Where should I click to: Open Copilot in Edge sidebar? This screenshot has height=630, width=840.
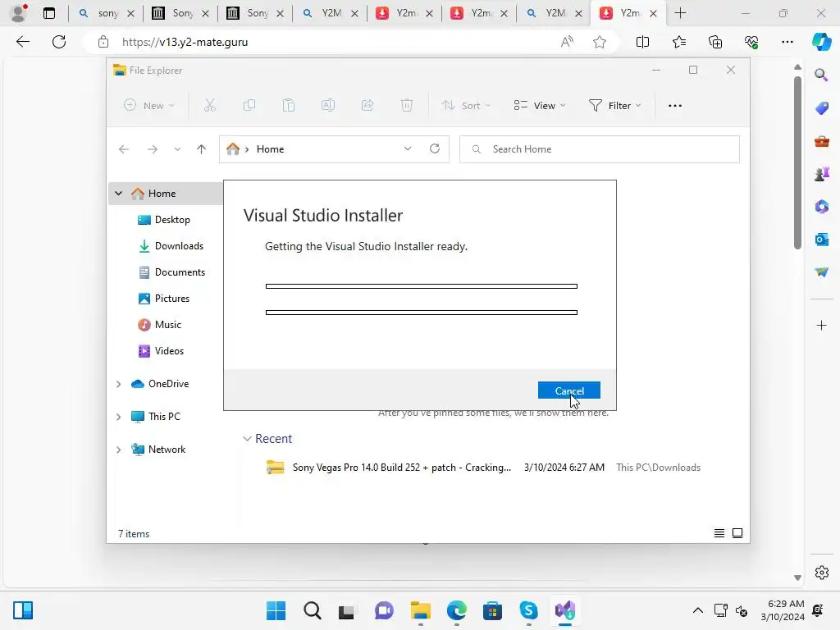pyautogui.click(x=821, y=42)
